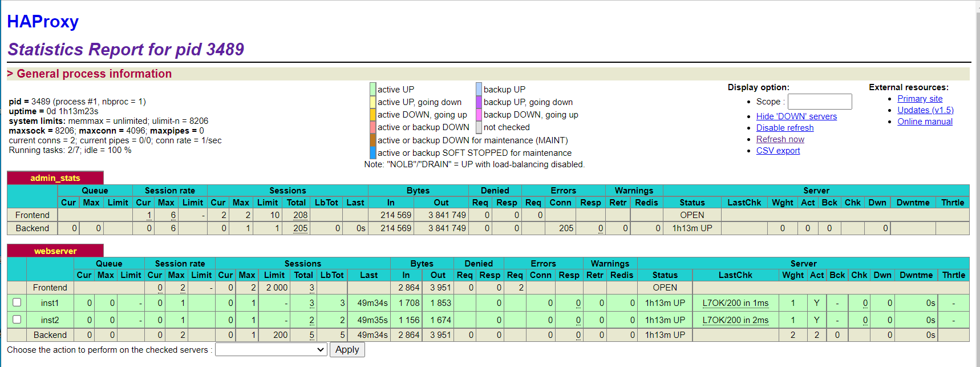Click inst1 bytes in 1 708 value
This screenshot has width=980, height=367.
point(408,303)
